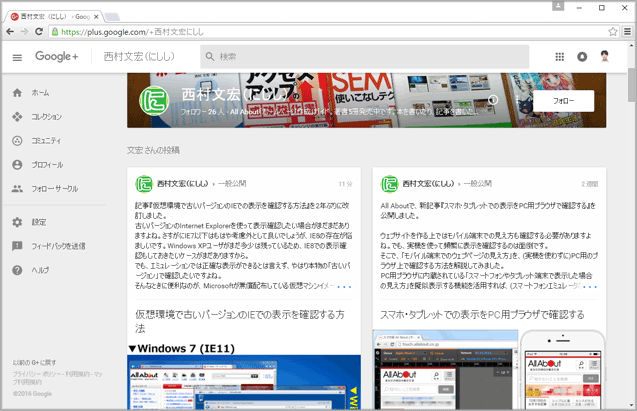This screenshot has width=637, height=411.
Task: Open the 一般公開 audience on 2週間 post
Action: pos(478,184)
